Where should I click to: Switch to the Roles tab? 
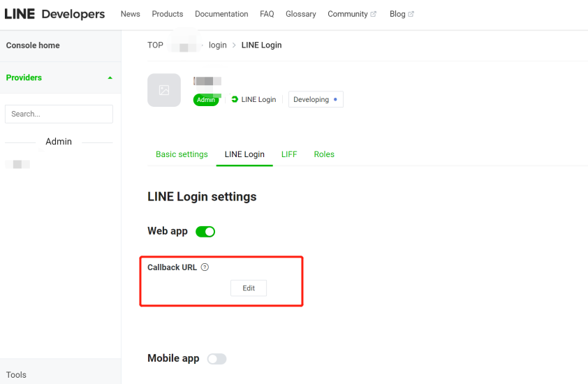click(x=324, y=154)
